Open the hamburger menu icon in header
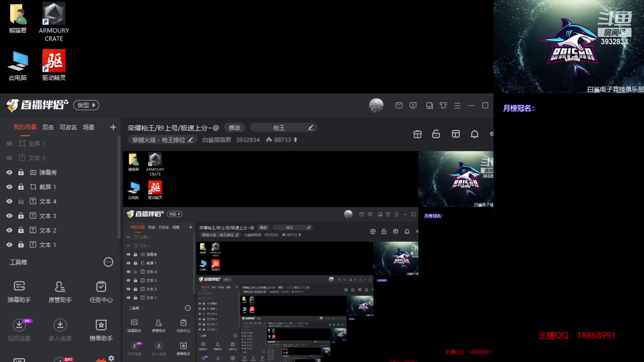644x362 pixels. (457, 106)
